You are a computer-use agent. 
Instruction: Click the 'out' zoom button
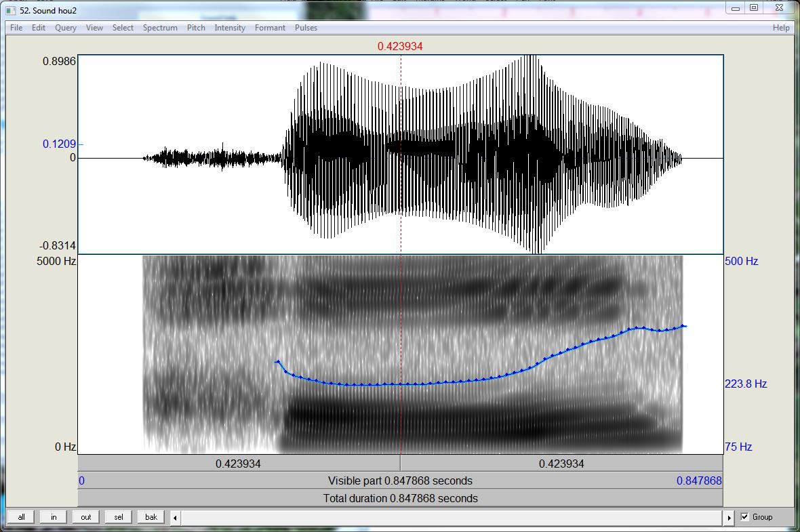coord(85,516)
